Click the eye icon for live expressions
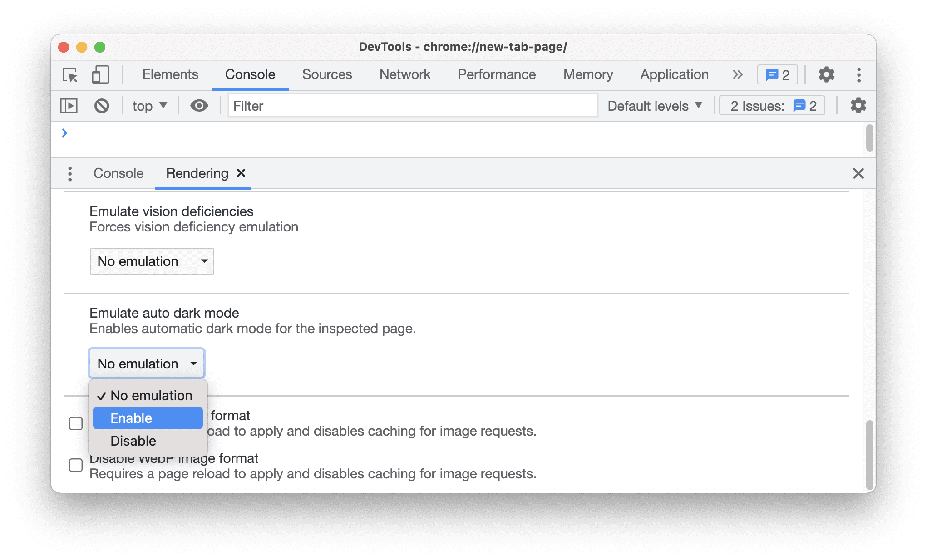 [x=199, y=105]
